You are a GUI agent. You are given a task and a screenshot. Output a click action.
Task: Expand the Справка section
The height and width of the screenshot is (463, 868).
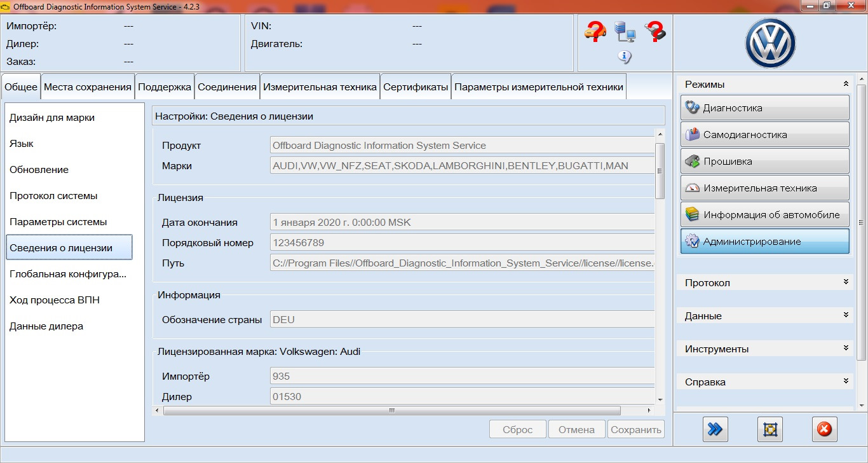846,381
